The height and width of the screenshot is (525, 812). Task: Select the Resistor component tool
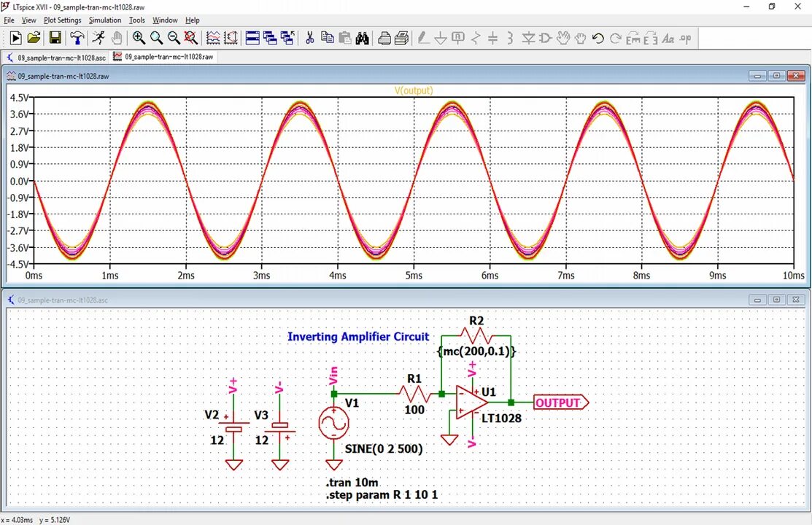click(x=476, y=38)
